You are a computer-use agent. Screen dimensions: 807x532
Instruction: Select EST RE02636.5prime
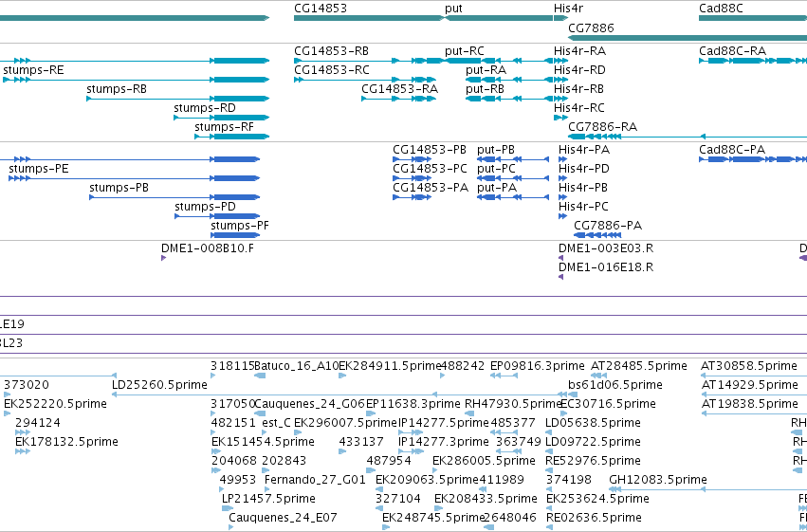(x=550, y=527)
